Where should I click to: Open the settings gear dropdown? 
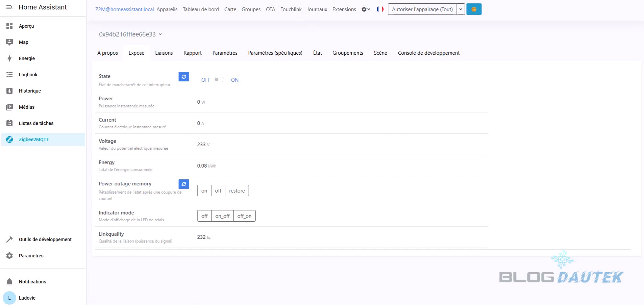(366, 9)
